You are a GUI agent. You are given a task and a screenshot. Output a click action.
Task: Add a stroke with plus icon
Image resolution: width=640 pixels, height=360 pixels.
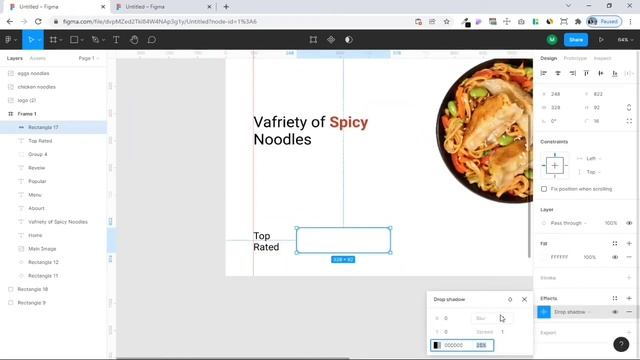point(629,278)
